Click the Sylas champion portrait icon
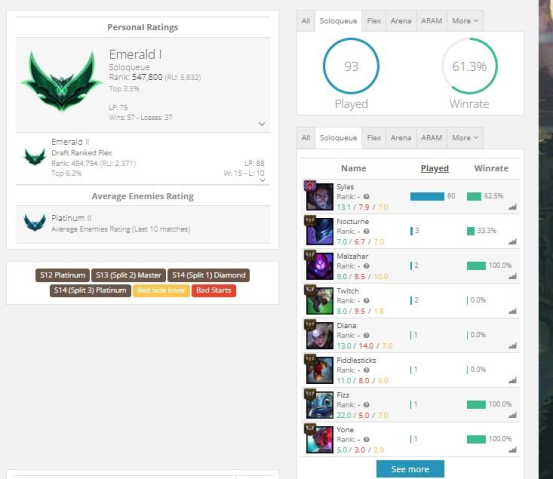 (x=320, y=196)
